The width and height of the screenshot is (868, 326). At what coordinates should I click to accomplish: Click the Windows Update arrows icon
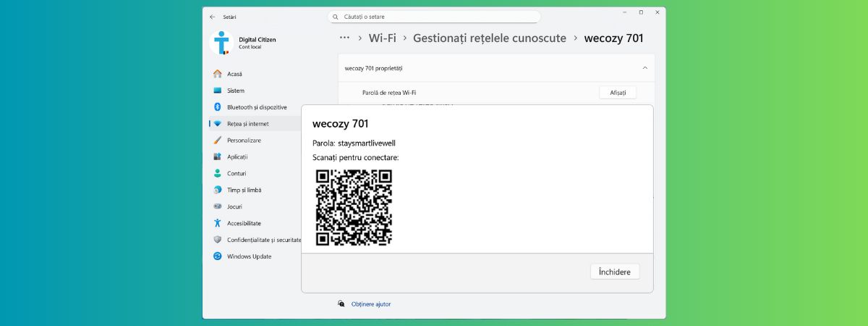[217, 256]
